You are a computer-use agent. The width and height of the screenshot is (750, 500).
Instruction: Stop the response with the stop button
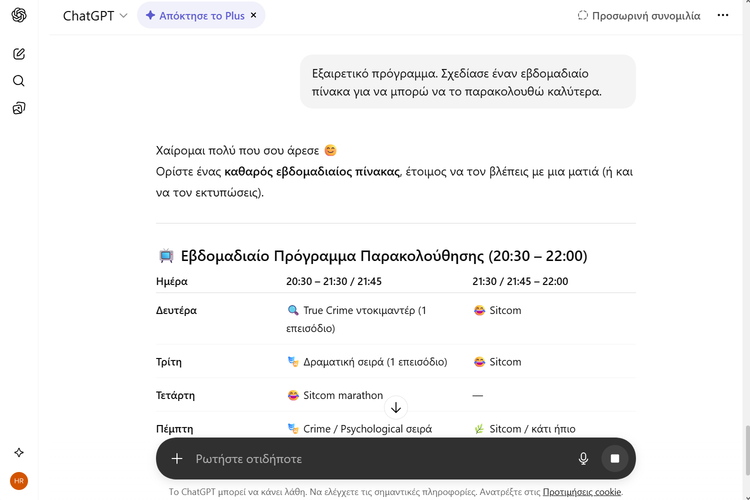(x=615, y=459)
